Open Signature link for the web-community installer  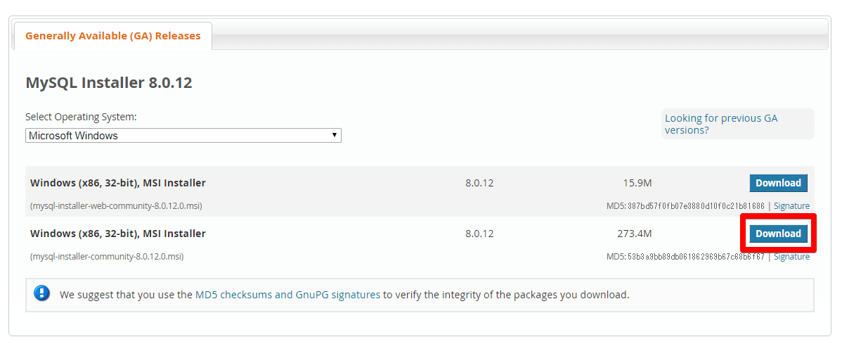[x=791, y=206]
